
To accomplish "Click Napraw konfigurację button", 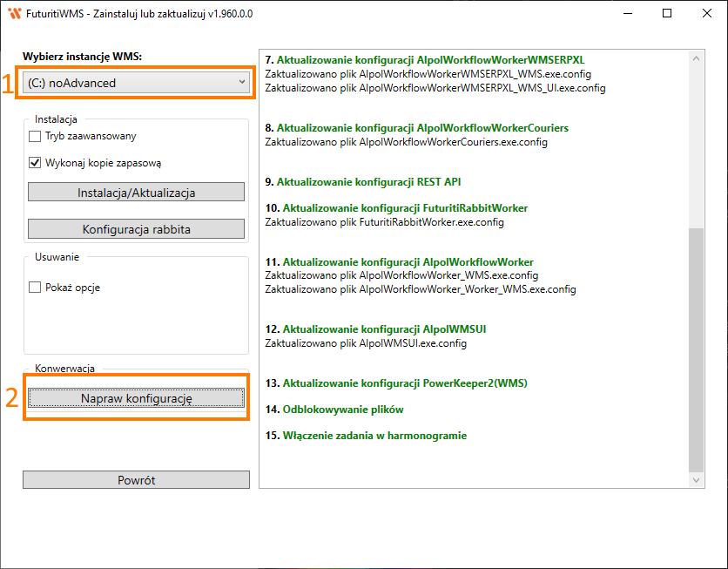I will (136, 398).
